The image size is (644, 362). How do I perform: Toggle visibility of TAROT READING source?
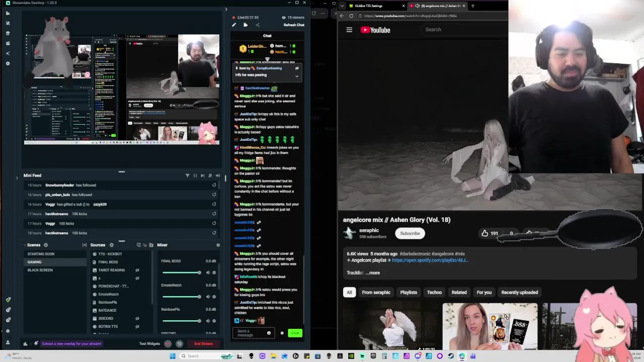137,270
